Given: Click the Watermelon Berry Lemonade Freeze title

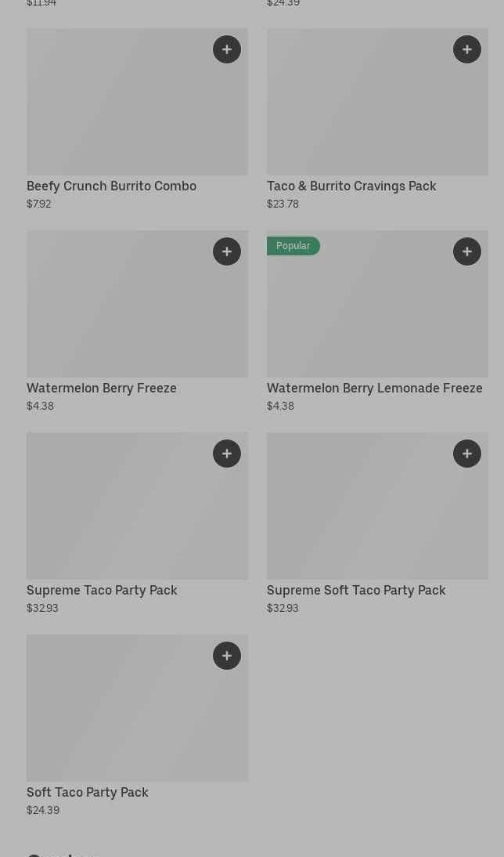Looking at the screenshot, I should click(x=374, y=388).
